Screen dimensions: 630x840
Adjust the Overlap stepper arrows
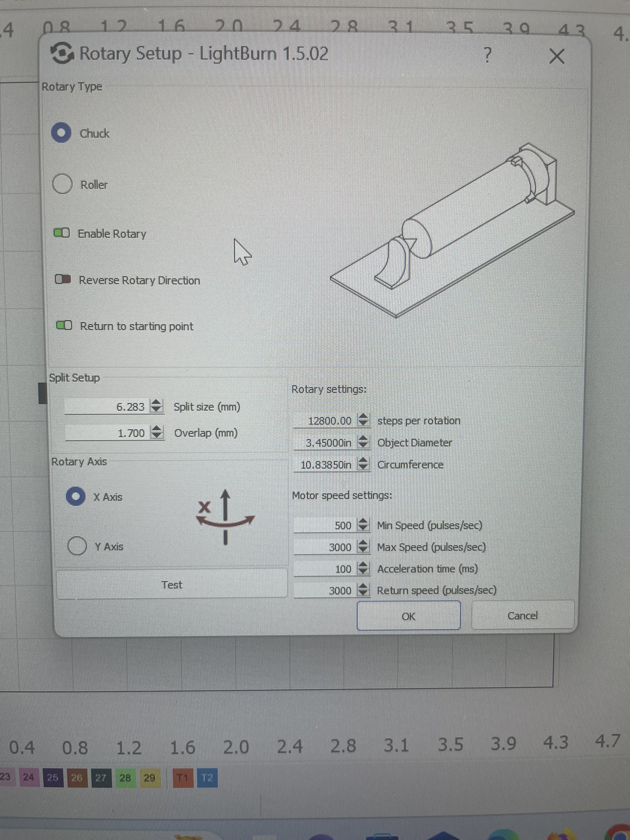[x=156, y=432]
